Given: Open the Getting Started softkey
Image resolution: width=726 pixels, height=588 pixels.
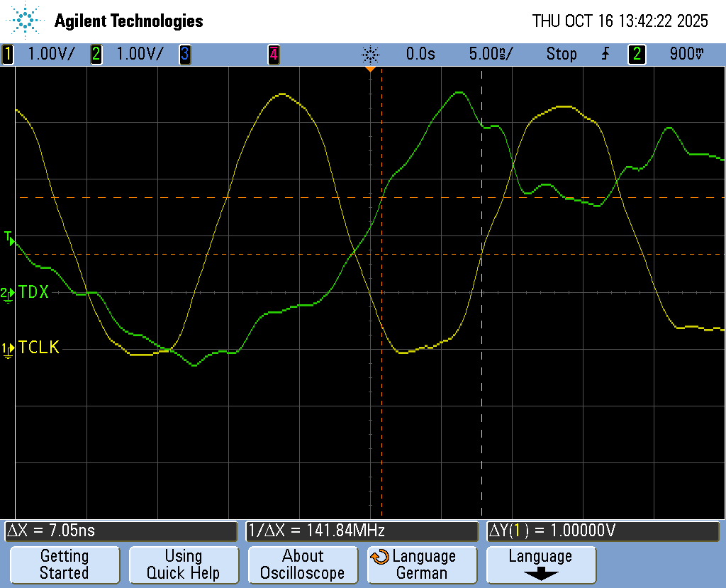Looking at the screenshot, I should pyautogui.click(x=64, y=565).
